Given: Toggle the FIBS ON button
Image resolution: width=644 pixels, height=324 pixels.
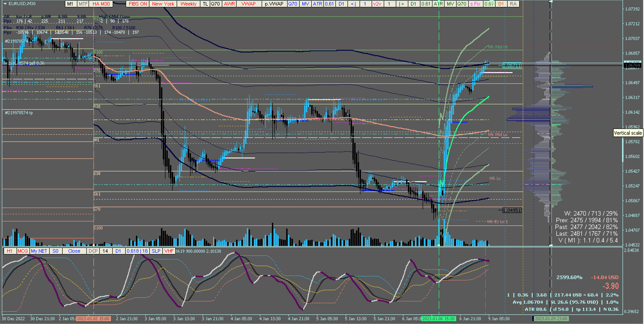Looking at the screenshot, I should click(x=138, y=4).
